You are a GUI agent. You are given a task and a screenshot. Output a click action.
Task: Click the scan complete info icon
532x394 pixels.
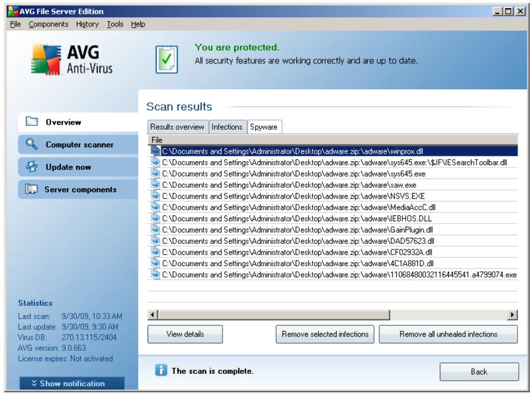coord(161,370)
